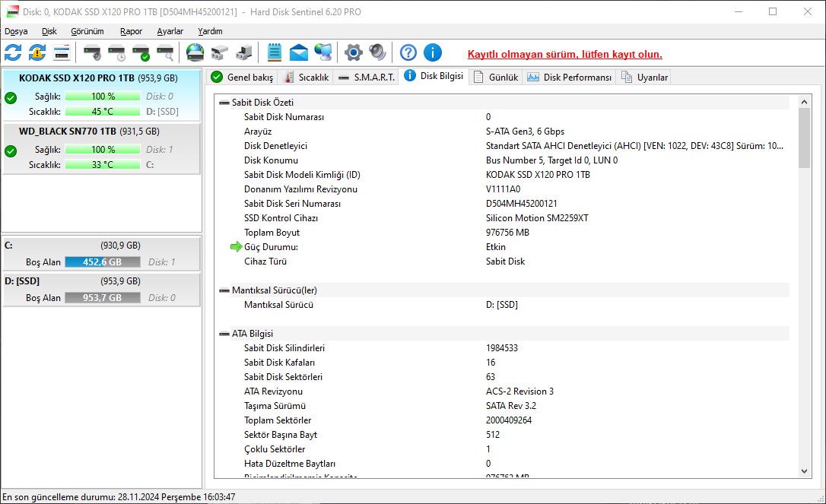Switch to the Genel bakış tab
The image size is (826, 504).
(242, 78)
